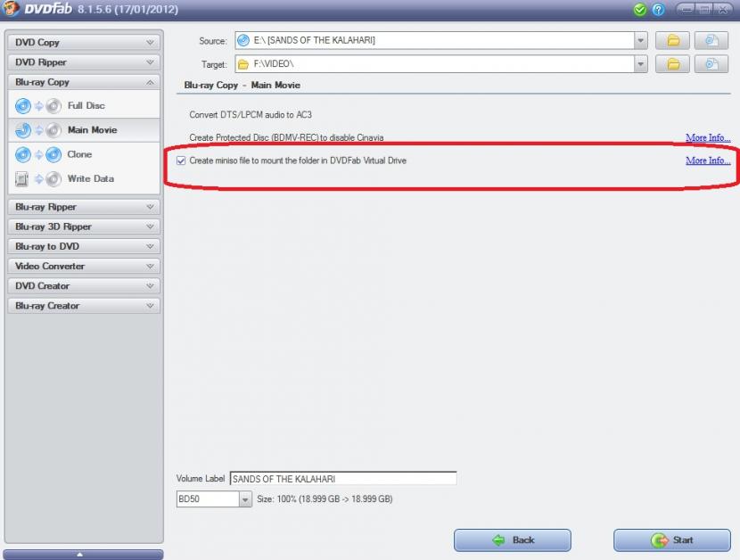The image size is (740, 560).
Task: Expand the Blu-ray Ripper section
Action: pos(84,207)
